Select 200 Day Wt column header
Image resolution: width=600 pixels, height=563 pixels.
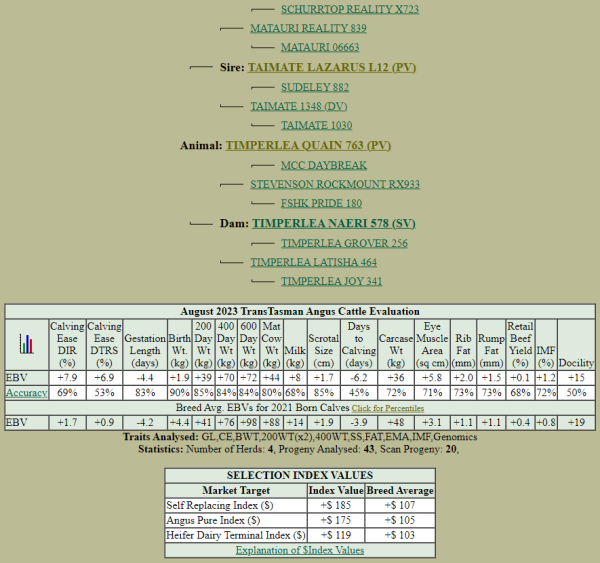(x=203, y=344)
